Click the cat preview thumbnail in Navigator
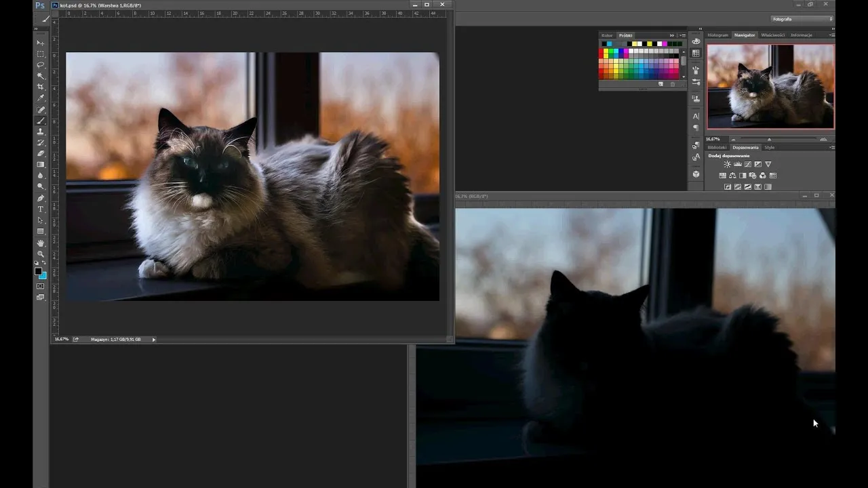Image resolution: width=868 pixels, height=488 pixels. point(770,86)
